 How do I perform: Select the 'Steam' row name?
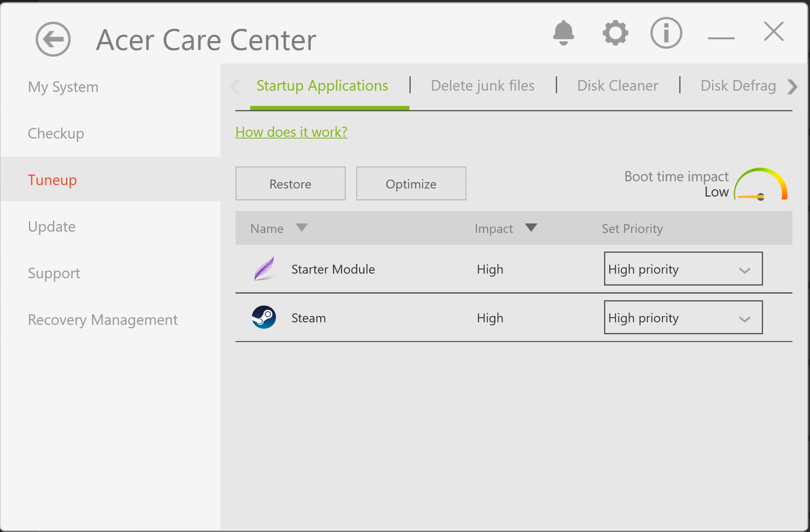click(x=309, y=318)
